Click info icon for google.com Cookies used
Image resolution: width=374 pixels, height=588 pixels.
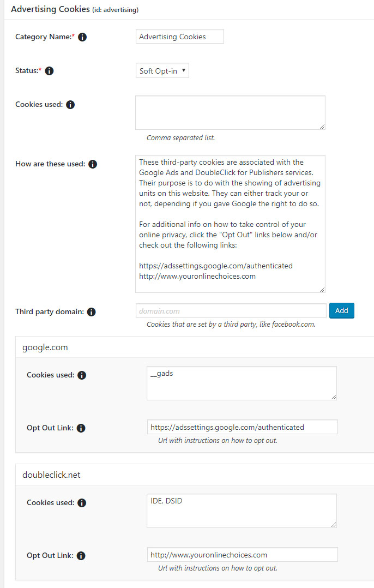coord(82,375)
